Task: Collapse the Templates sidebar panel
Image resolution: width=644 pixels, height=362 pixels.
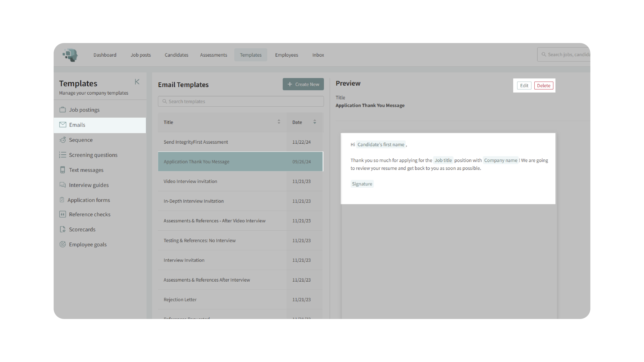Action: click(x=137, y=82)
